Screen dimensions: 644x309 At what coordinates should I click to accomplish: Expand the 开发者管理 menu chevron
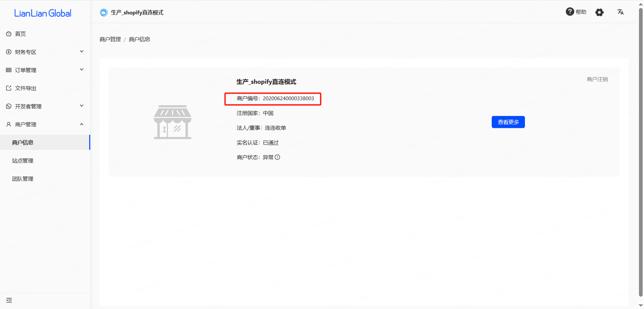tap(82, 106)
